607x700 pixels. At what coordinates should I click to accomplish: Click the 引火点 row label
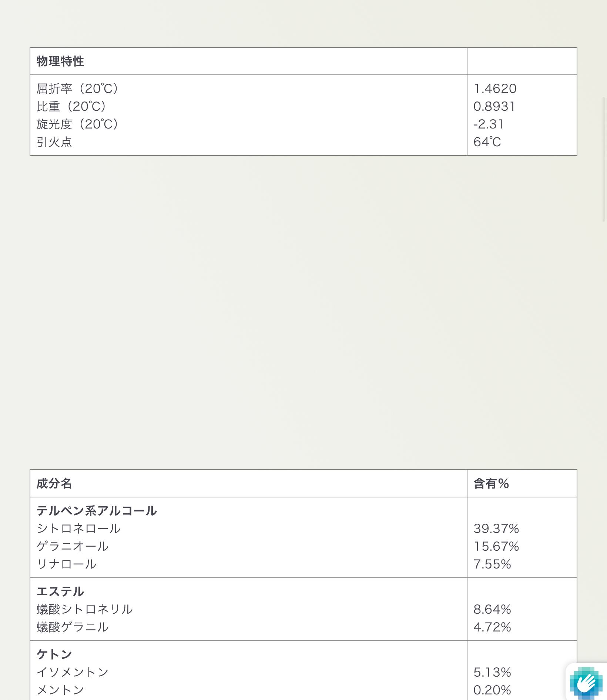(x=54, y=142)
